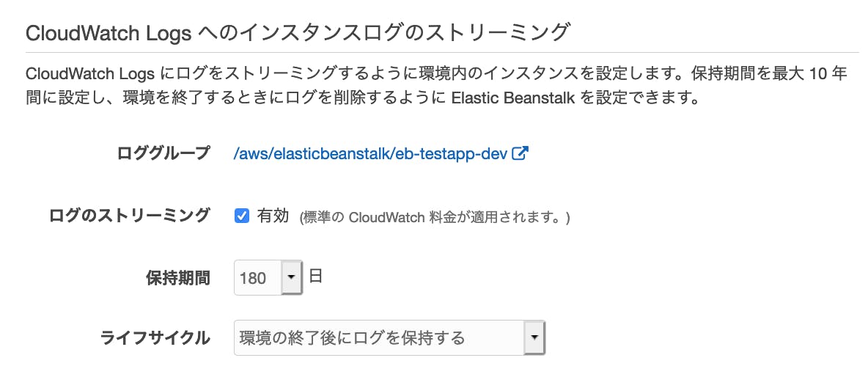Click the ライフサイクル field label
Viewport: 868px width, 377px height.
tap(155, 337)
